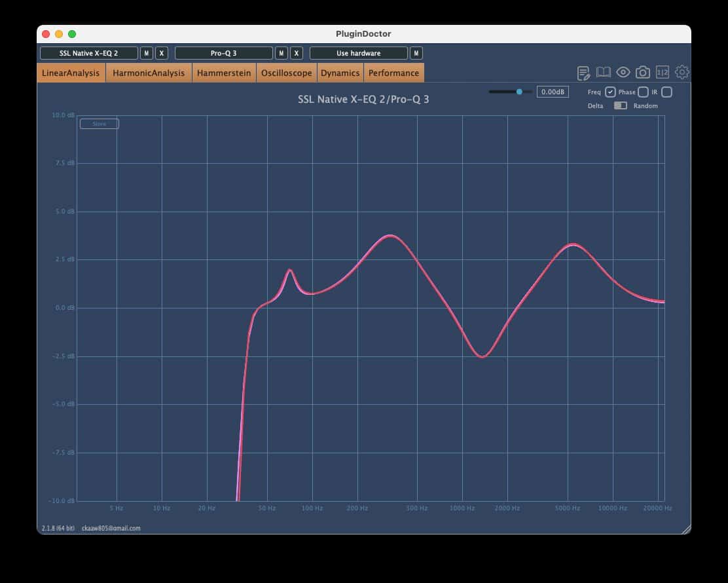Click the 1000 Hz axis label
Viewport: 728px width, 583px height.
tap(462, 508)
